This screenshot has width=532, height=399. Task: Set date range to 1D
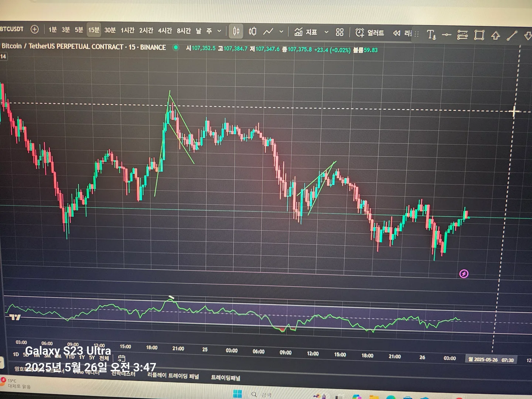click(x=16, y=354)
